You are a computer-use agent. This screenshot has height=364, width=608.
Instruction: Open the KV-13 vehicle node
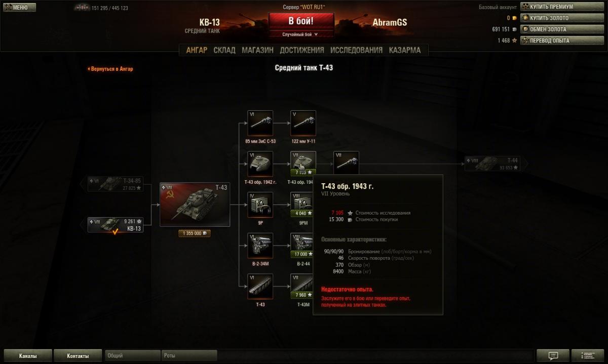click(115, 225)
